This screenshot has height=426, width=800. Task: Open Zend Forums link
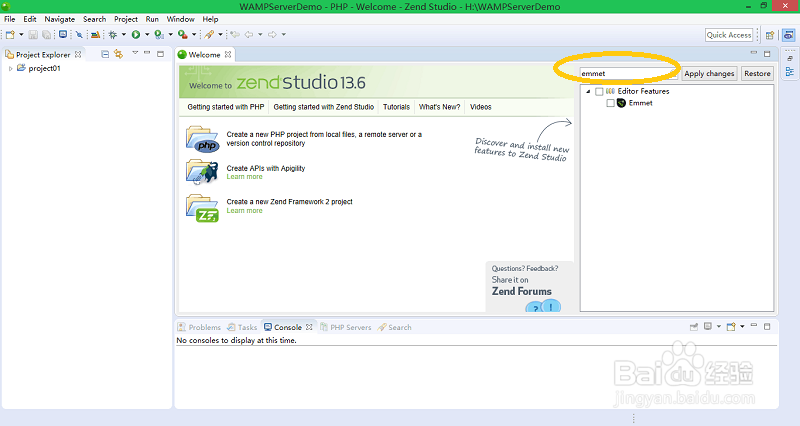(521, 291)
